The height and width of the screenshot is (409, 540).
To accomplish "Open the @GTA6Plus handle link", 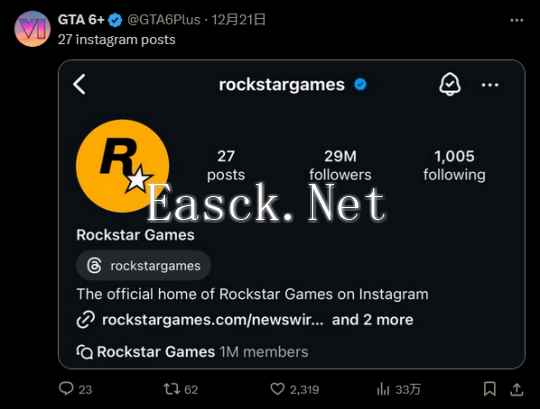I will coord(164,20).
